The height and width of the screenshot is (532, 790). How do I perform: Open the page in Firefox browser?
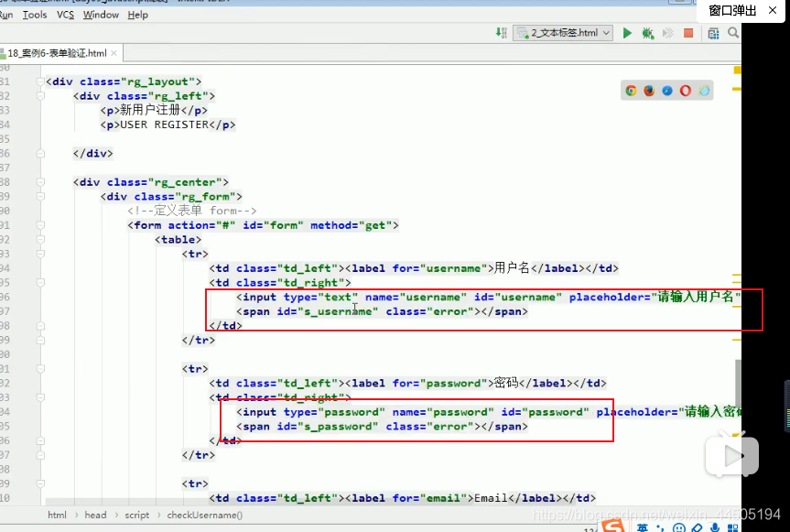[649, 91]
